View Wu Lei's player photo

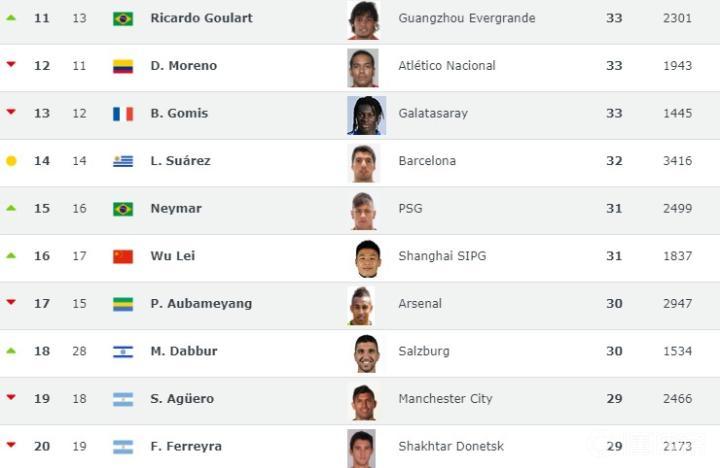click(367, 257)
